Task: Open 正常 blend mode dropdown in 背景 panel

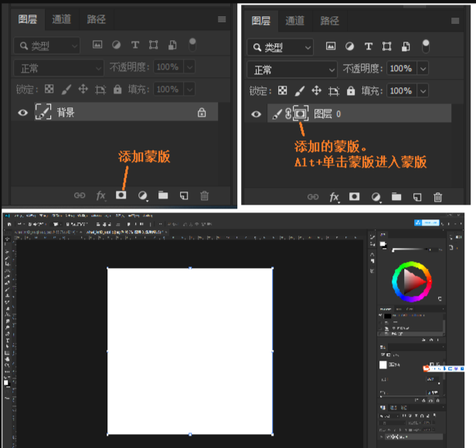Action: click(x=59, y=68)
